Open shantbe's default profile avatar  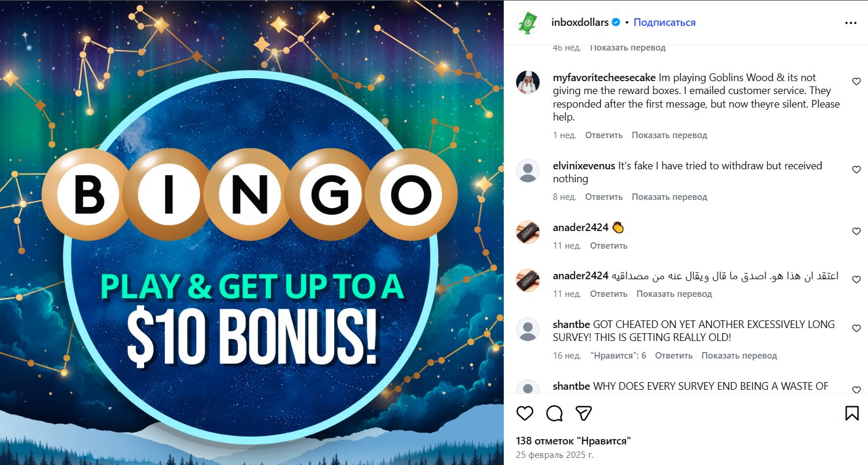point(528,329)
